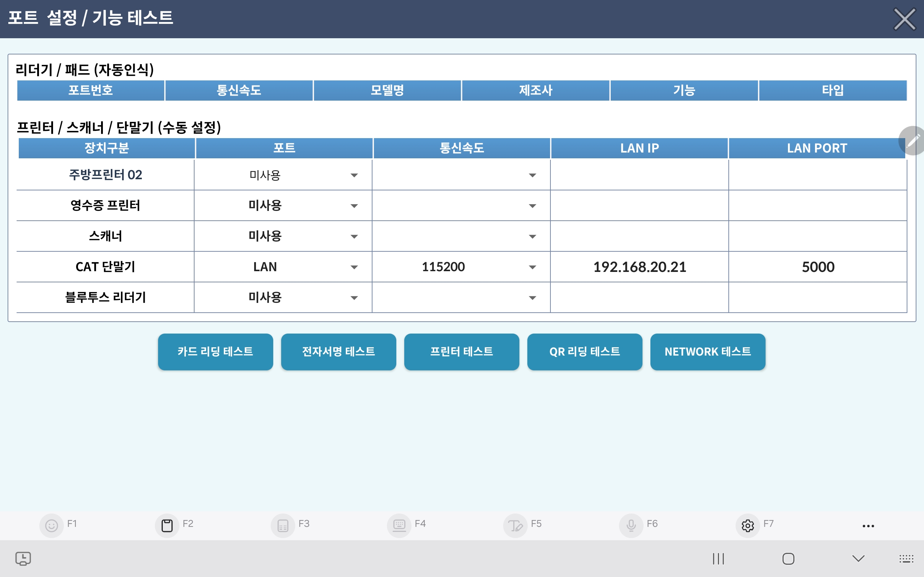
Task: Edit the LAN IP field 192.168.20.21
Action: [640, 267]
